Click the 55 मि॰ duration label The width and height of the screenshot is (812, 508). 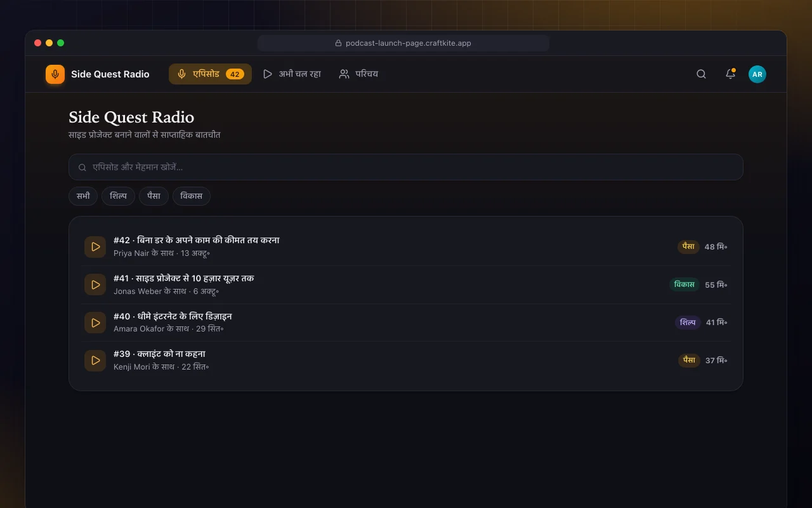coord(716,285)
